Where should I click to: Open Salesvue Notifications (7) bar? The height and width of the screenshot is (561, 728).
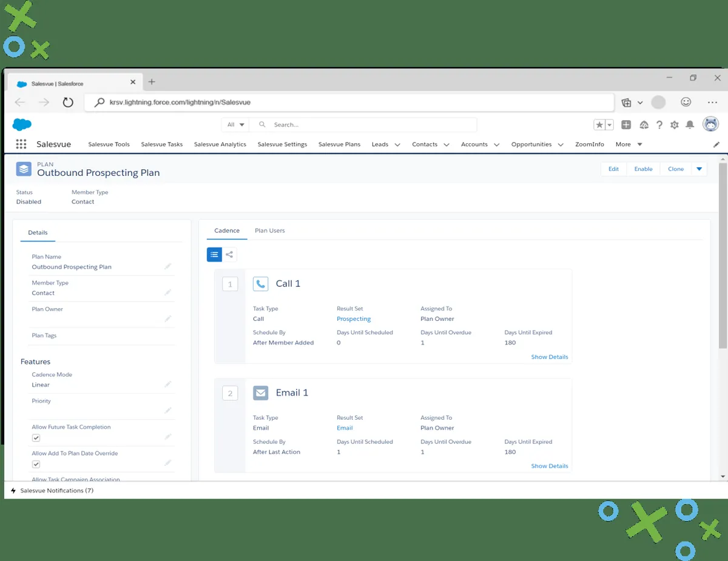[x=52, y=490]
